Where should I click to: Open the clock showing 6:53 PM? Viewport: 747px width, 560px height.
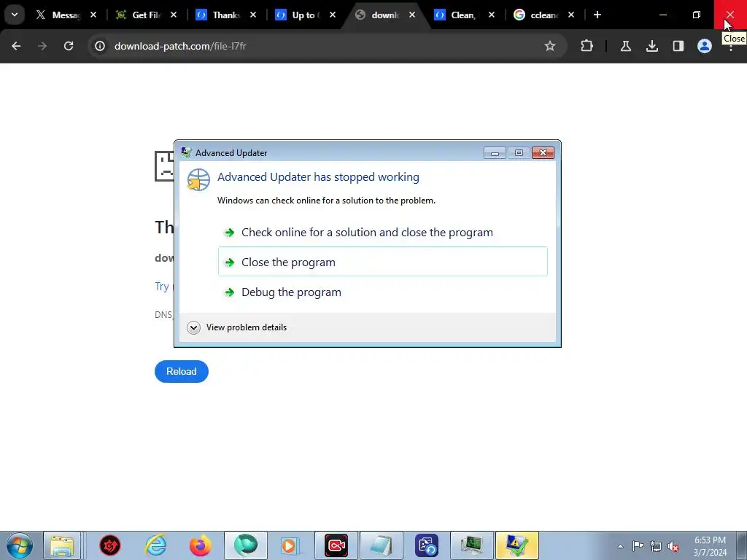[x=710, y=546]
